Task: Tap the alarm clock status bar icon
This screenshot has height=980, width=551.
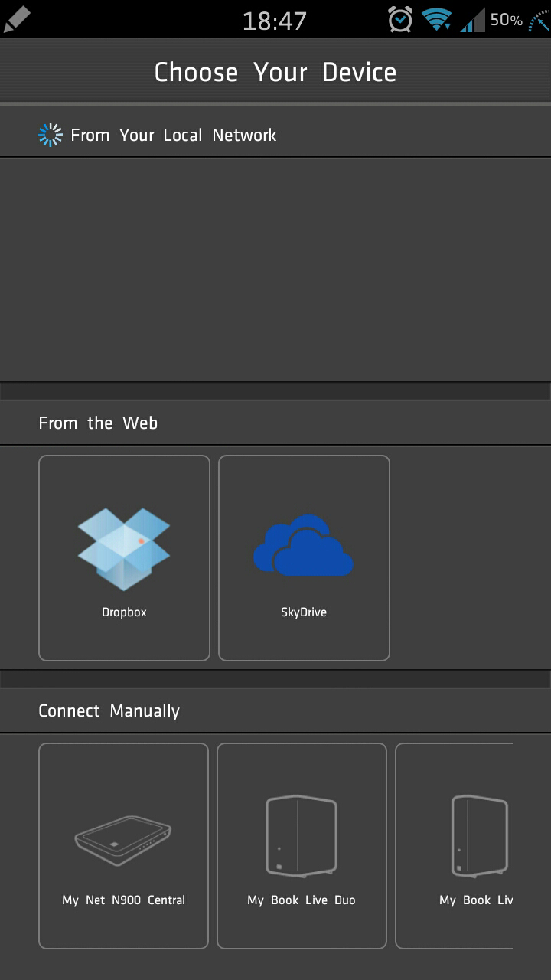Action: pos(399,19)
